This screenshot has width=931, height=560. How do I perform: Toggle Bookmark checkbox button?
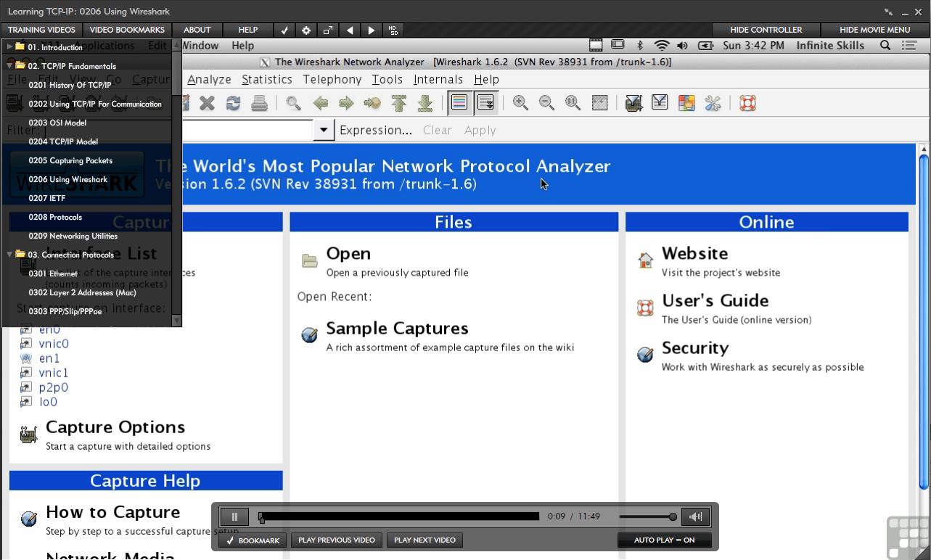click(x=253, y=540)
